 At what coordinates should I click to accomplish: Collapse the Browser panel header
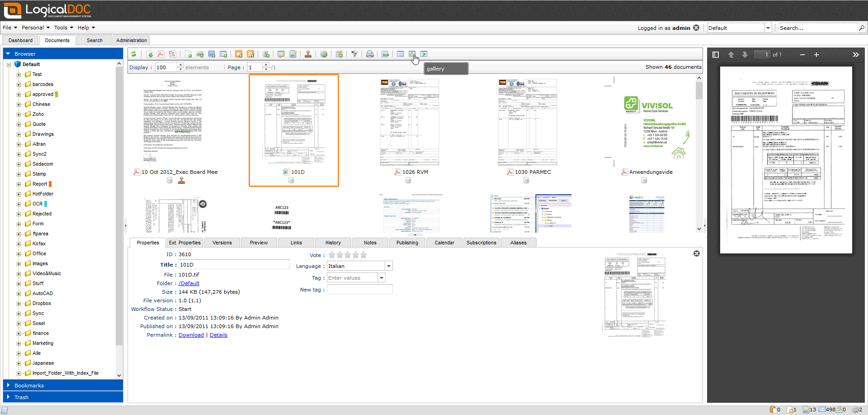(x=8, y=53)
